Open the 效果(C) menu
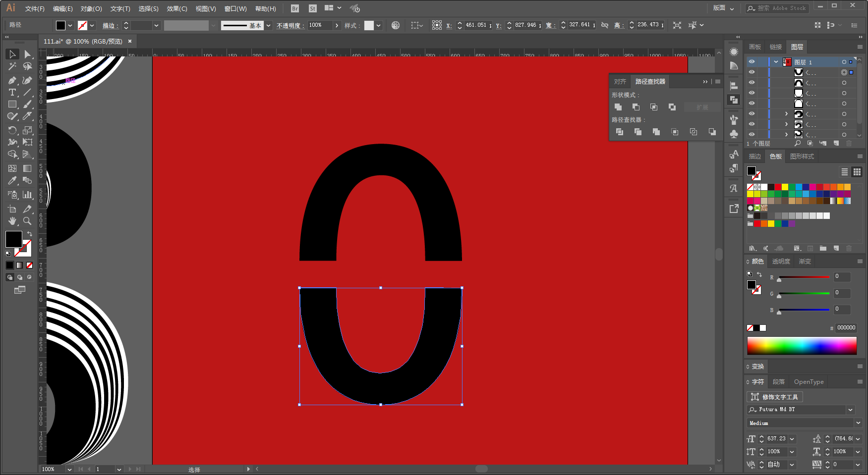The image size is (868, 475). pos(177,9)
